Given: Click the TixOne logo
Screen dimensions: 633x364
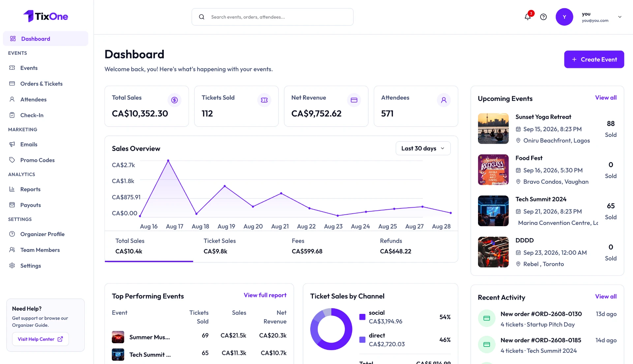Looking at the screenshot, I should (x=45, y=16).
